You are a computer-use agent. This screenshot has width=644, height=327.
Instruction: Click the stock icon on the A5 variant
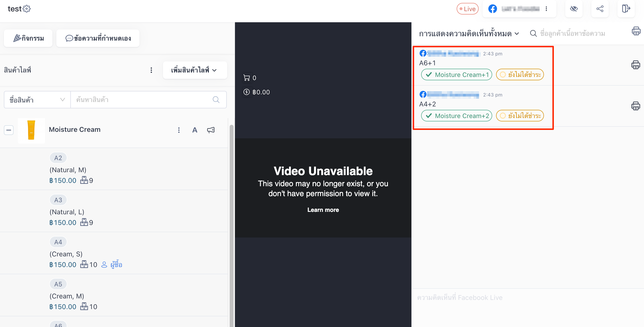(x=84, y=307)
